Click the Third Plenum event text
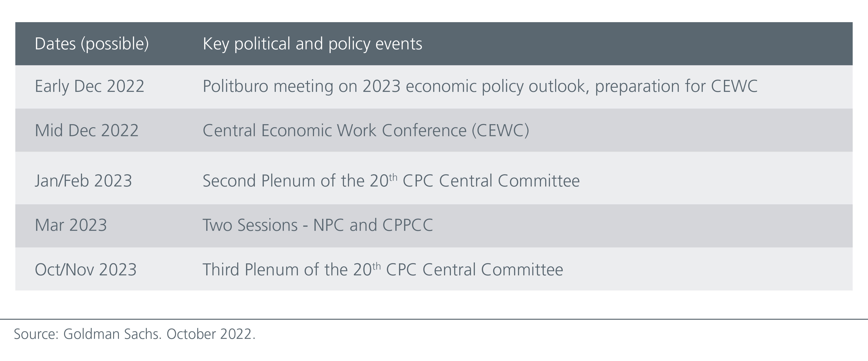 click(383, 270)
